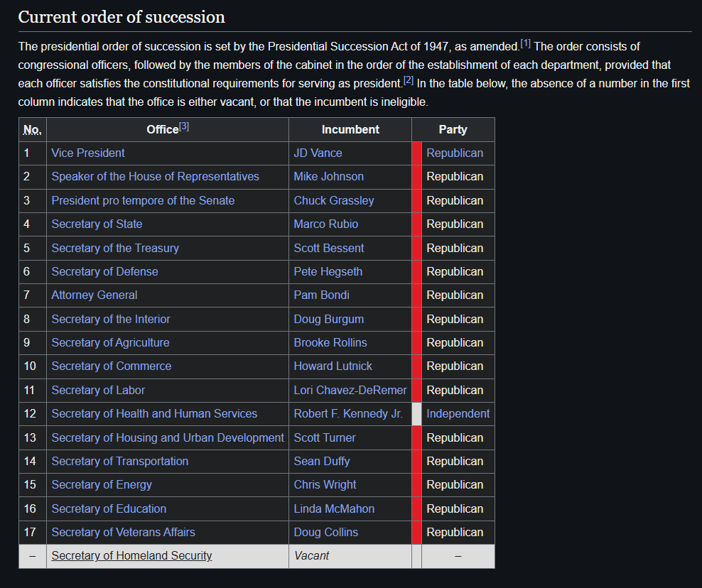The image size is (702, 588).
Task: Open the Attorney General link
Action: (x=94, y=295)
